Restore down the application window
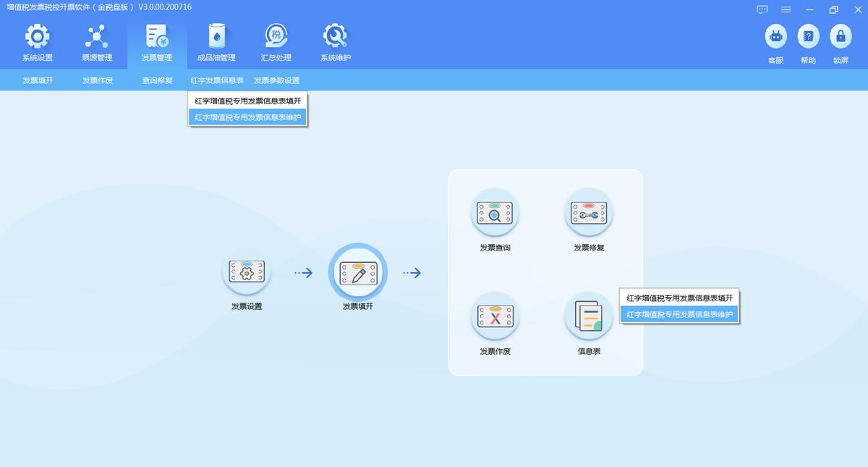 (x=833, y=9)
